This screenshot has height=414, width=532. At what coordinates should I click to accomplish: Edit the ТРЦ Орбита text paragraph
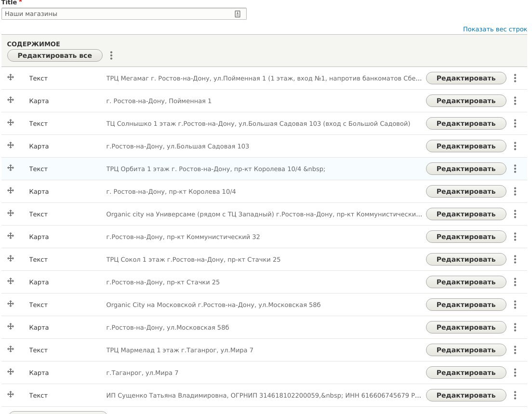466,169
